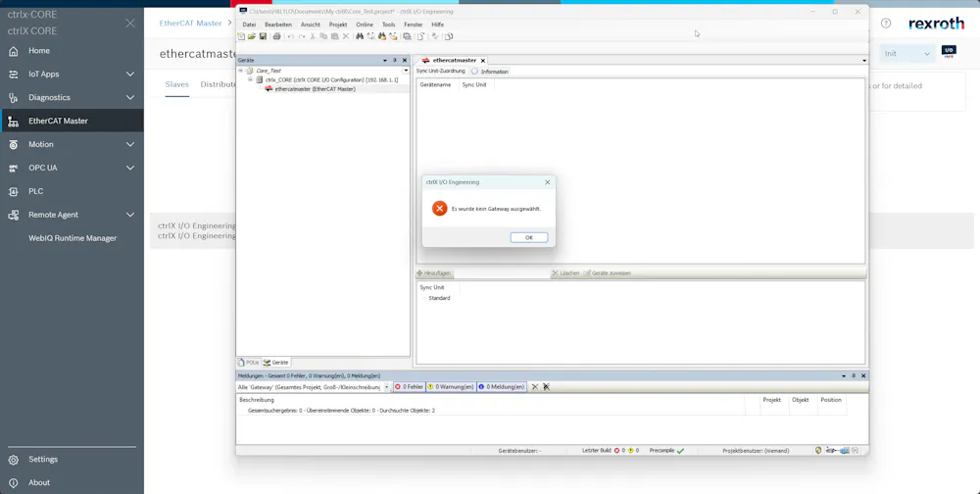Open the Bearbeiten menu
This screenshot has width=980, height=494.
pos(278,25)
